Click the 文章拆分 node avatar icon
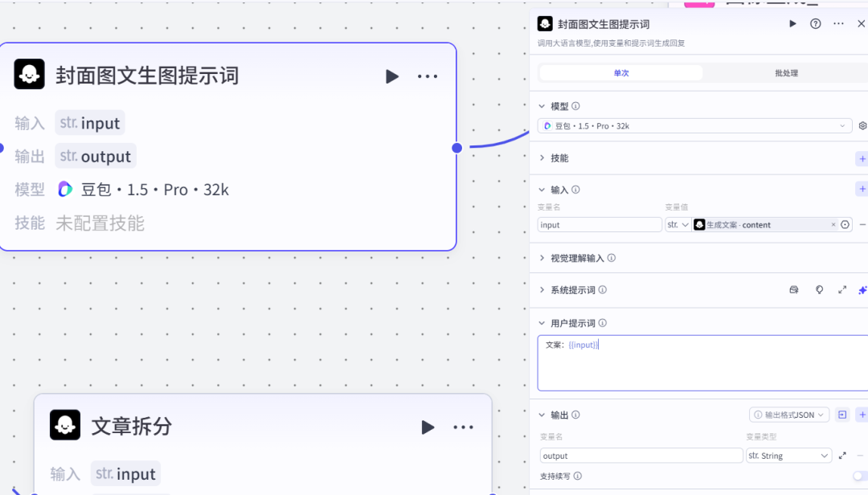The image size is (868, 495). 65,424
